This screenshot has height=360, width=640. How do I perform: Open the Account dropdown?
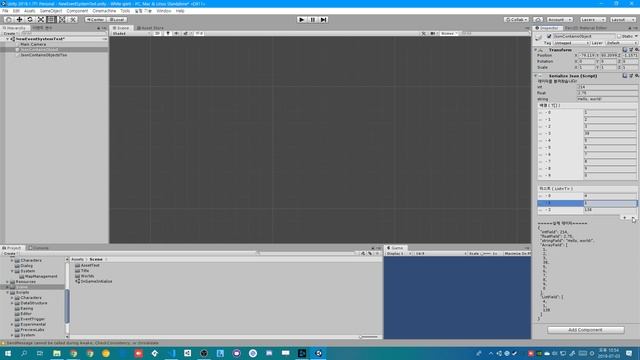(559, 20)
